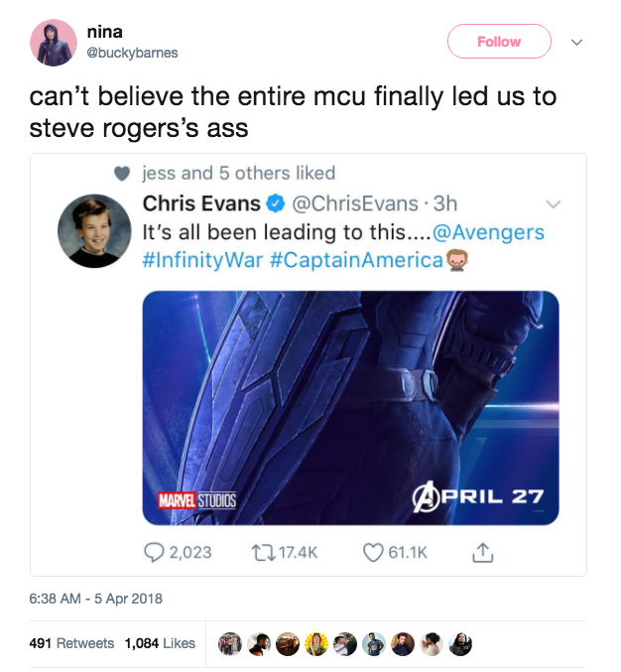The image size is (621, 672).
Task: Open the @buckybarnes handle
Action: coord(132,53)
